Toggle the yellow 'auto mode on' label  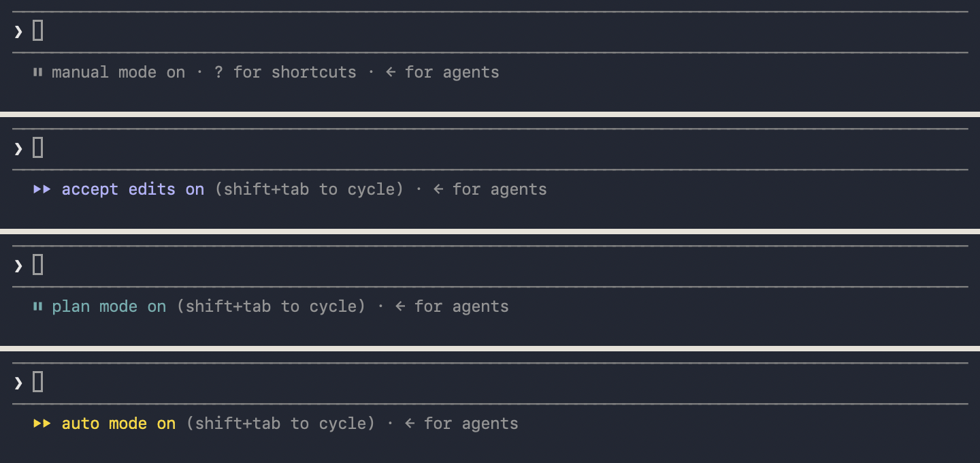coord(118,424)
